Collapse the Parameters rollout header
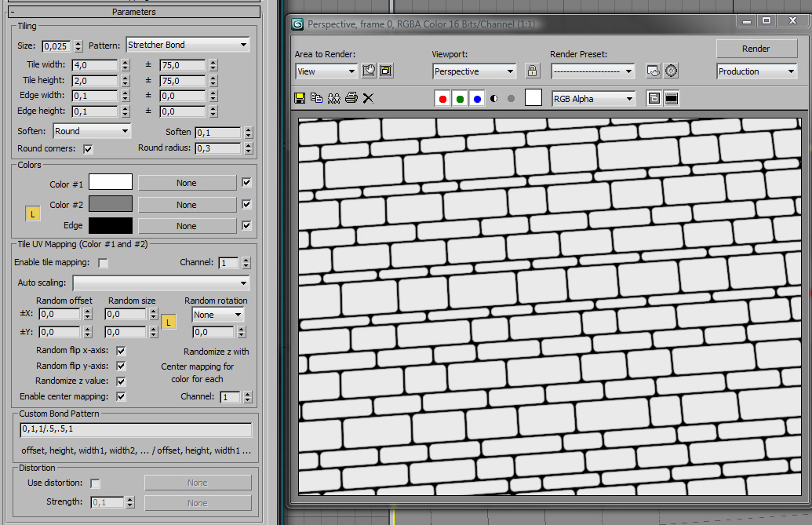The height and width of the screenshot is (525, 812). 134,12
